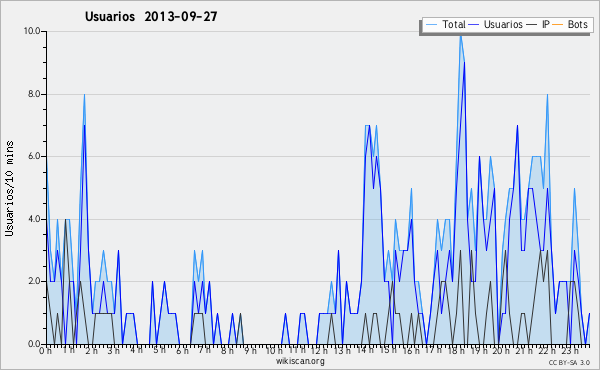Click the '17 h' x-axis label
The image size is (600, 370).
click(433, 350)
